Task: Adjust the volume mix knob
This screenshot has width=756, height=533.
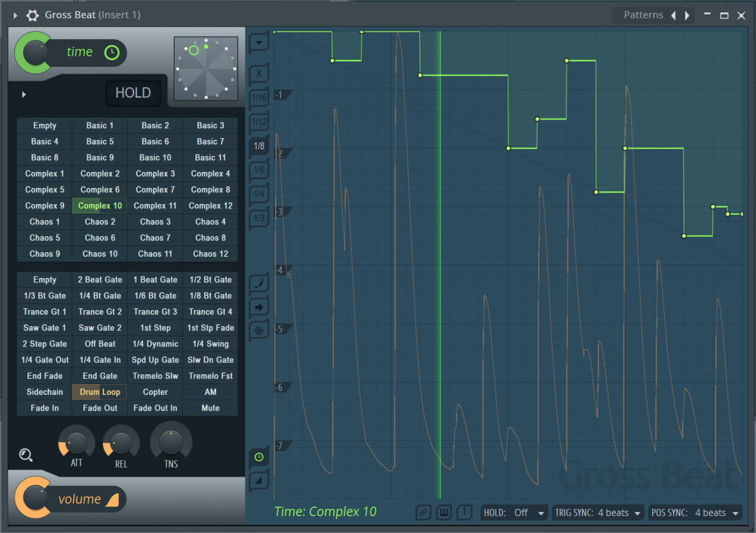Action: click(x=34, y=498)
